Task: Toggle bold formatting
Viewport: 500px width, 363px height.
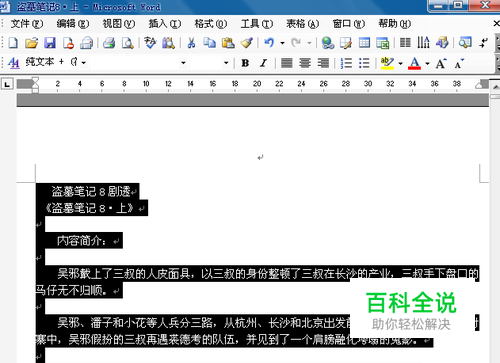Action: click(245, 63)
